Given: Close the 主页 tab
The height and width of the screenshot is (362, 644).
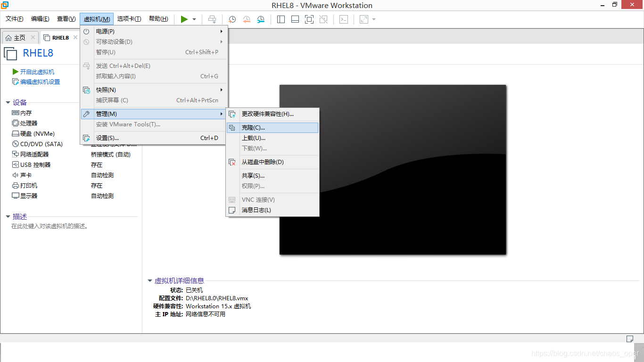Looking at the screenshot, I should click(33, 37).
